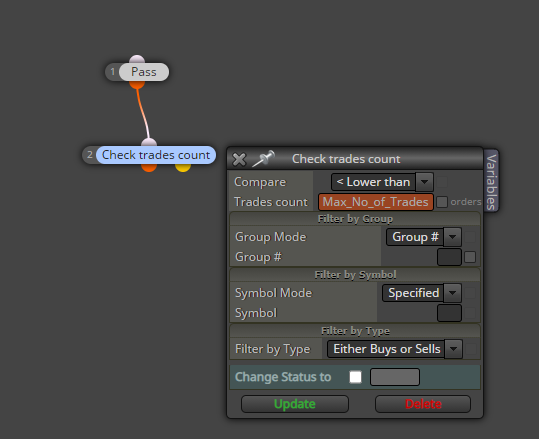539x439 pixels.
Task: Click the Filter by Symbol section header
Action: [x=355, y=275]
